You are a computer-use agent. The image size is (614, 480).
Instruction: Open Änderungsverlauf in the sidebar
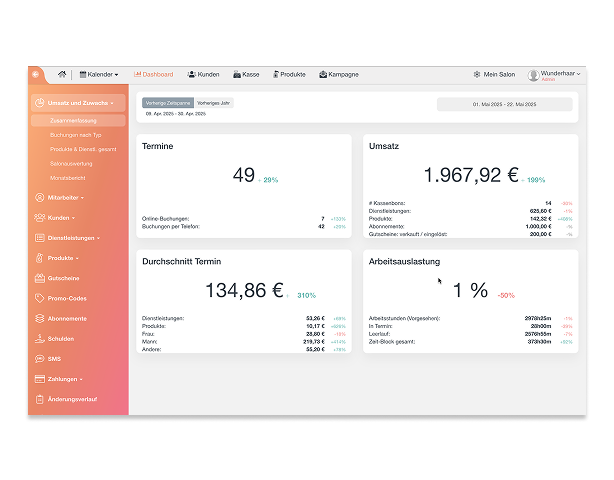point(72,399)
